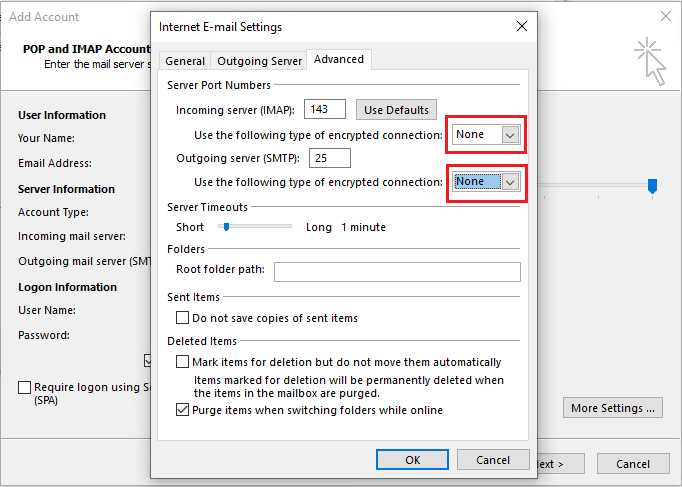The height and width of the screenshot is (487, 682).
Task: Click the Use Defaults button
Action: click(396, 110)
